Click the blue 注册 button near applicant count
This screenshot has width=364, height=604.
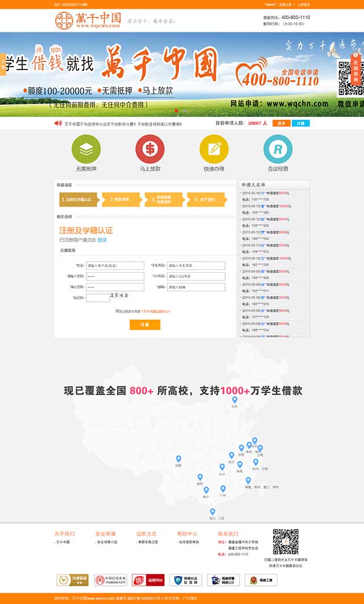(x=300, y=124)
